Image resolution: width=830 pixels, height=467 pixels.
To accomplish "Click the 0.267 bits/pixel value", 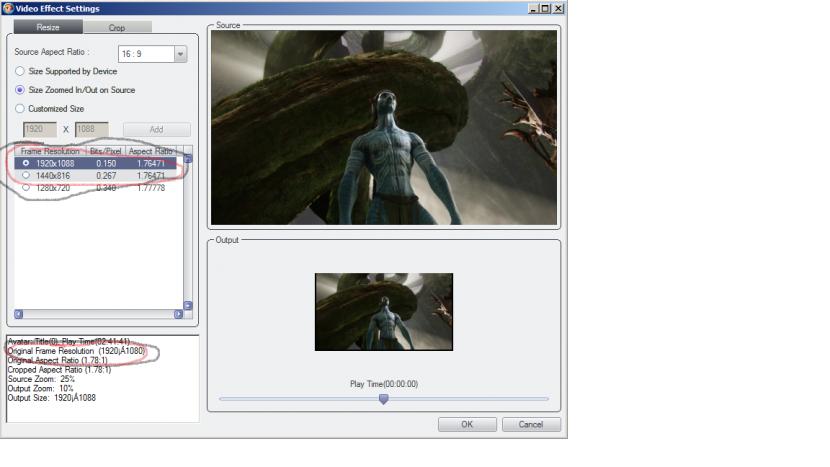I will 106,175.
